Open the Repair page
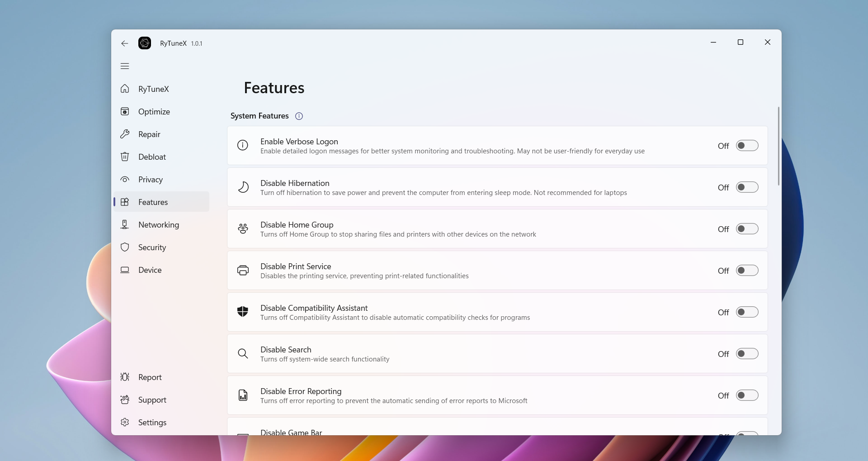This screenshot has height=461, width=868. click(149, 134)
